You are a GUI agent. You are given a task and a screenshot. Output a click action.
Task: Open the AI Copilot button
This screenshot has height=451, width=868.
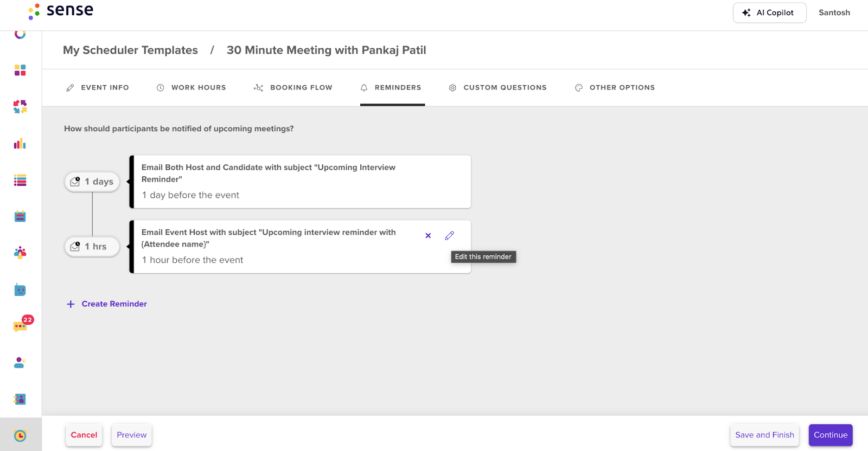(769, 12)
